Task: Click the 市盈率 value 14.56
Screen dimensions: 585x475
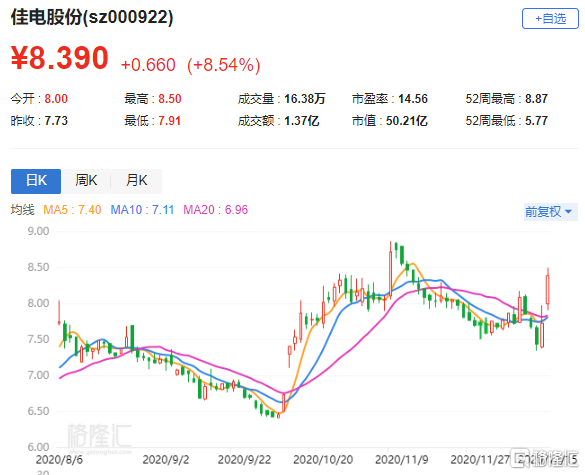Action: [413, 99]
